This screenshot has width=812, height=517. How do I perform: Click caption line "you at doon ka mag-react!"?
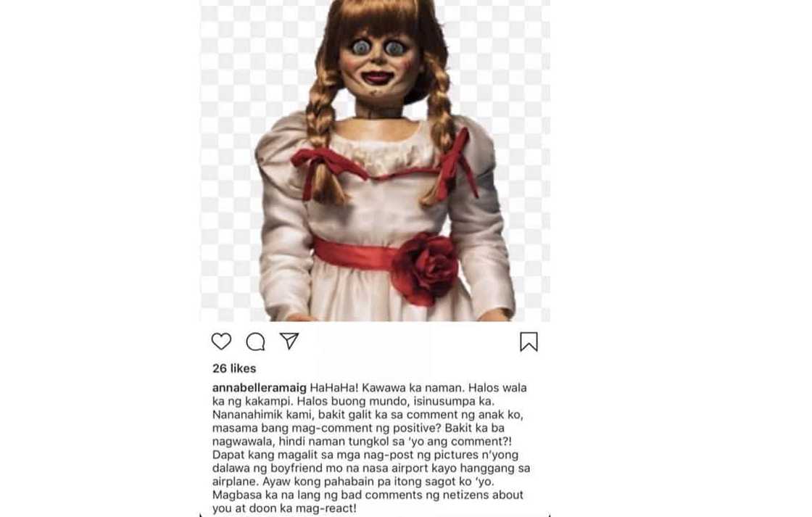(x=284, y=509)
